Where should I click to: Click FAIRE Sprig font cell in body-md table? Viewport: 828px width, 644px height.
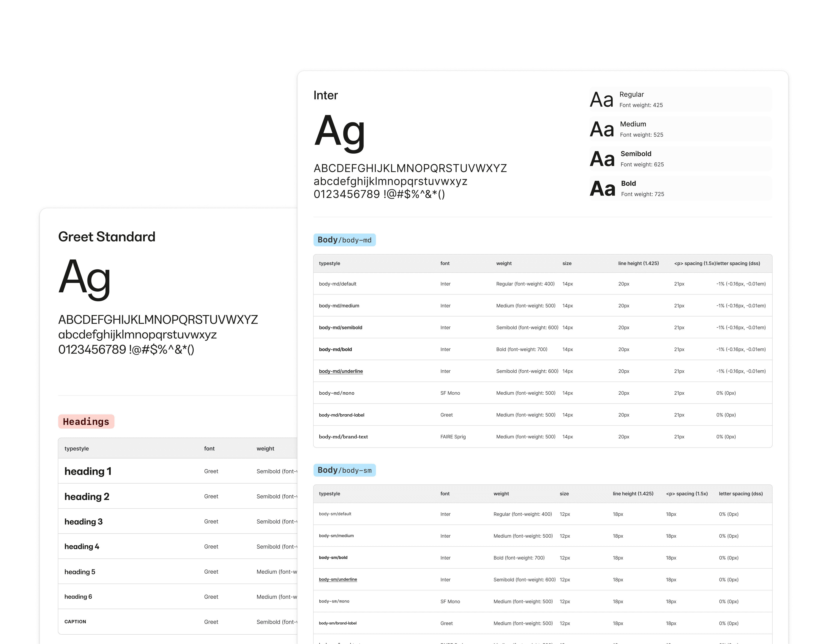(x=453, y=437)
